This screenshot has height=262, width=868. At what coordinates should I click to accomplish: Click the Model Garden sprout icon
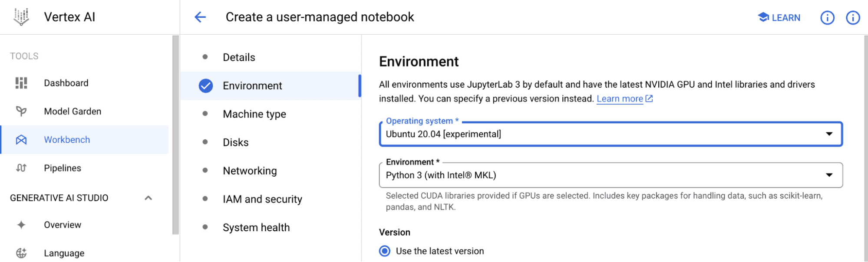[21, 111]
